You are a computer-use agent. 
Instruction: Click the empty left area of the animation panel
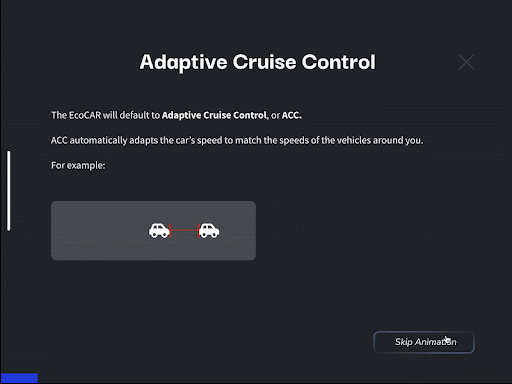pos(100,230)
